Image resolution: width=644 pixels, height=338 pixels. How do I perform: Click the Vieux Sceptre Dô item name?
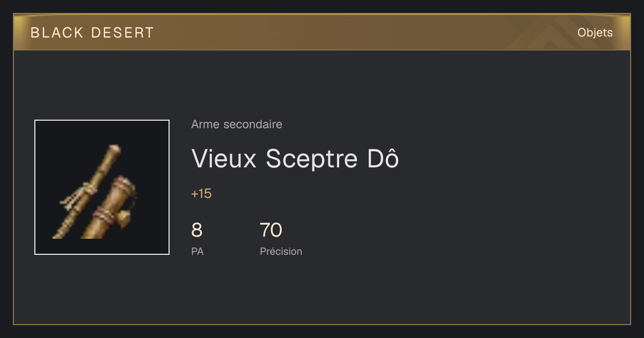pyautogui.click(x=295, y=158)
